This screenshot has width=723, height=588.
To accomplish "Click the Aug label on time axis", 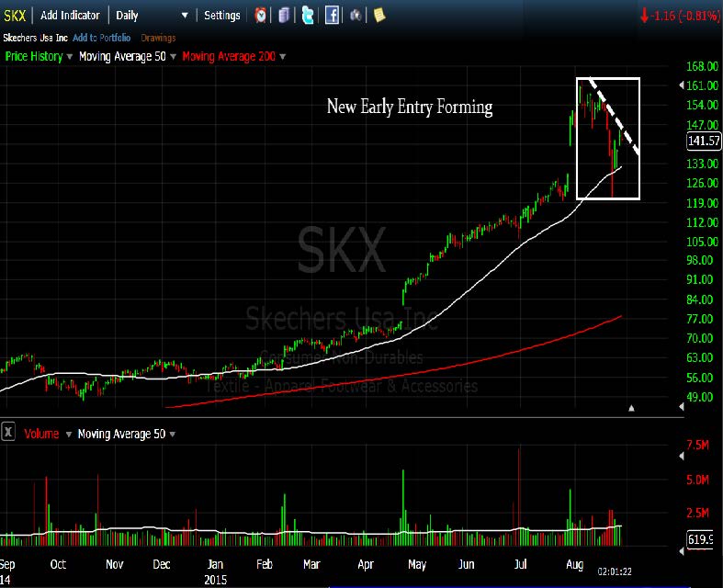I will click(574, 564).
